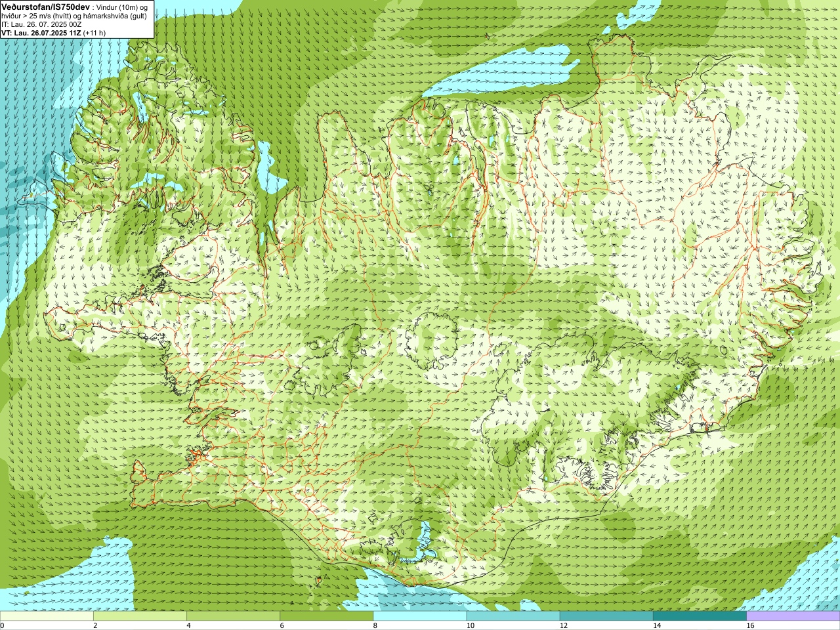Viewport: 840px width, 630px height.
Task: Click the 0–2 m/s pale yellow legend swatch
Action: click(47, 616)
